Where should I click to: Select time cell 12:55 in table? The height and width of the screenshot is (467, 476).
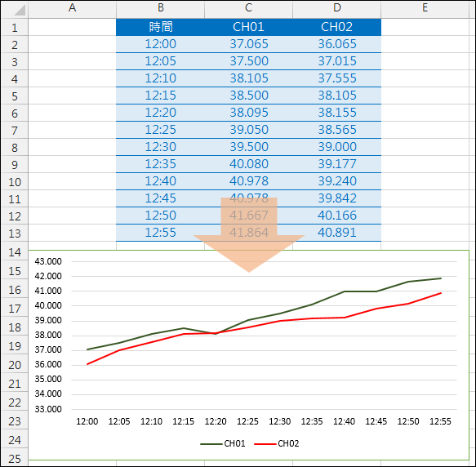pos(160,233)
